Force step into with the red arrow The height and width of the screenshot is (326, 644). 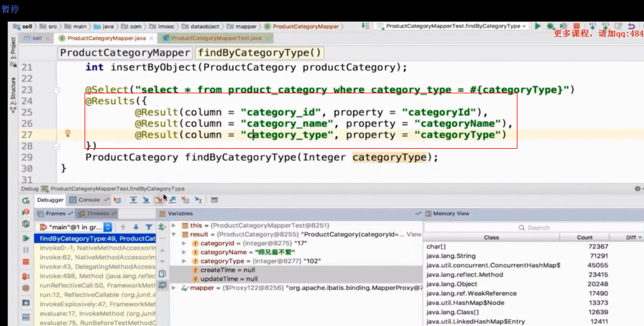(159, 200)
